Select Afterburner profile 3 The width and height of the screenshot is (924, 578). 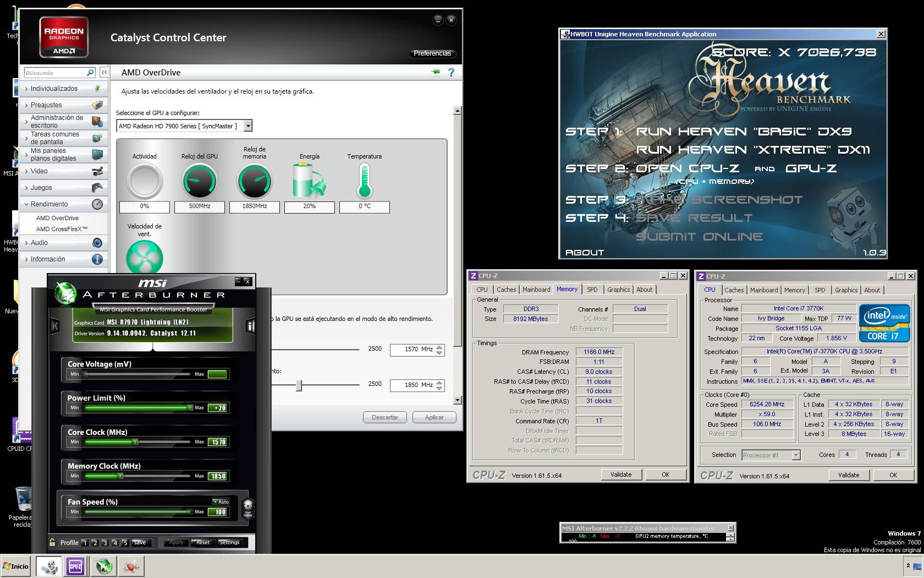tap(105, 543)
